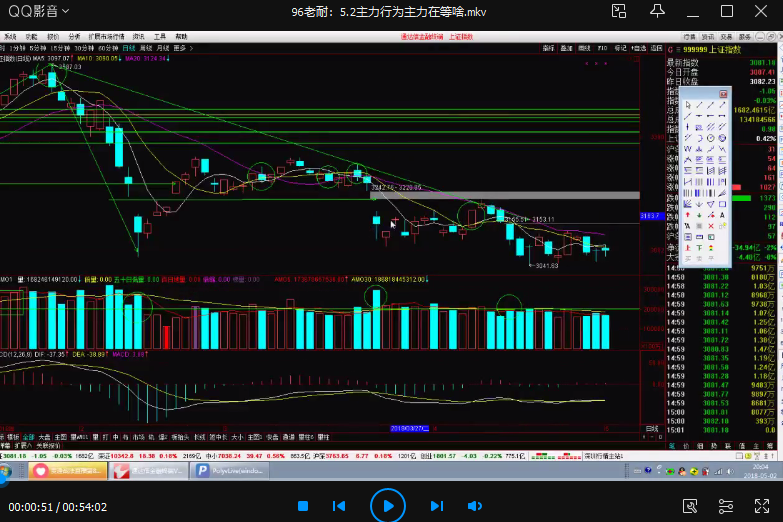Image resolution: width=783 pixels, height=522 pixels.
Task: Toggle player fullscreen with the maximize icon
Action: (727, 12)
